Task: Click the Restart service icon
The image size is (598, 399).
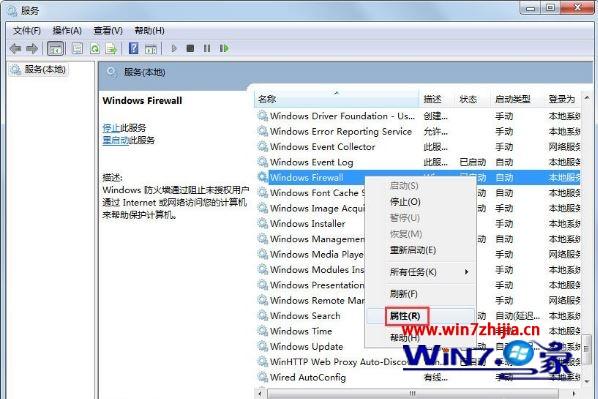Action: coord(224,48)
